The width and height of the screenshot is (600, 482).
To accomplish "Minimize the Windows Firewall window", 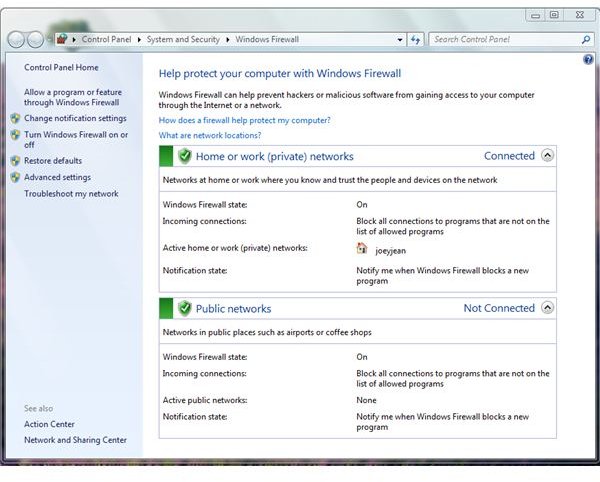I will [x=535, y=15].
